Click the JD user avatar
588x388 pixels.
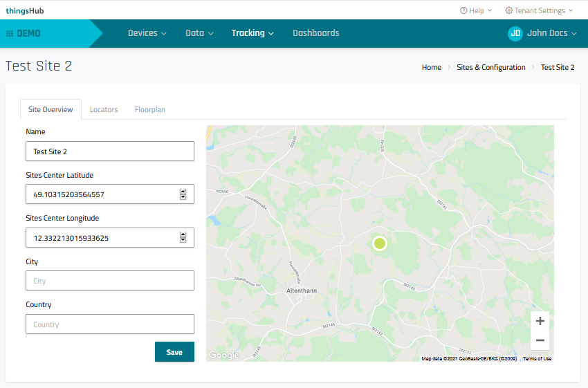coord(515,33)
